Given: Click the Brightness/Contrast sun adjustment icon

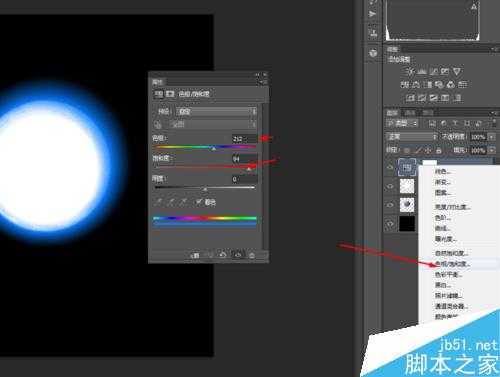Looking at the screenshot, I should pos(410,71).
